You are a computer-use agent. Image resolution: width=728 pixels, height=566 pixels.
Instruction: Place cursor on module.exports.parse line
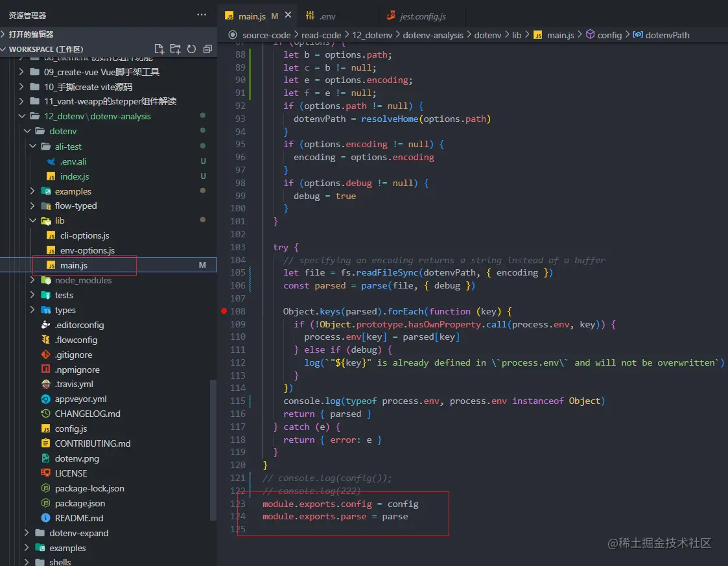[335, 516]
